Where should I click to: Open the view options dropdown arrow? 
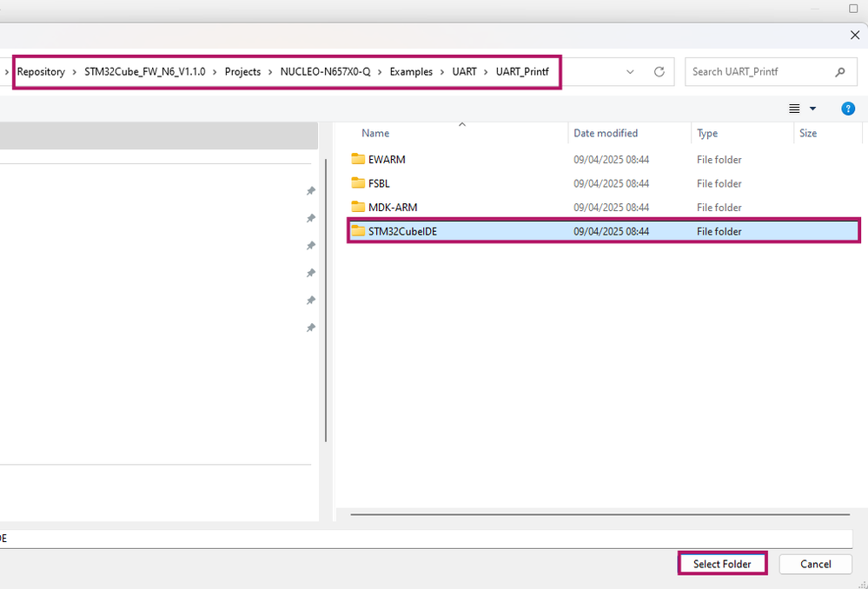click(x=812, y=109)
